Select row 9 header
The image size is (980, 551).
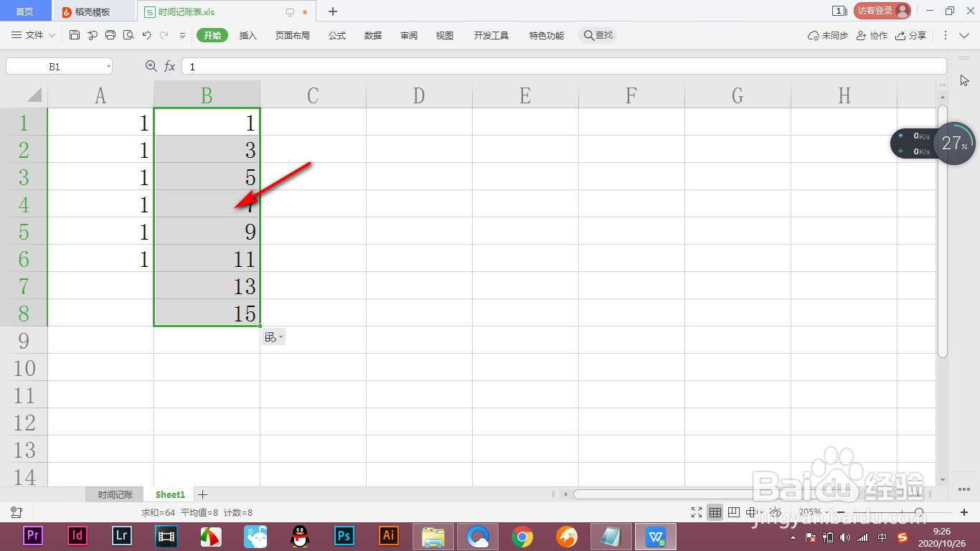(24, 340)
